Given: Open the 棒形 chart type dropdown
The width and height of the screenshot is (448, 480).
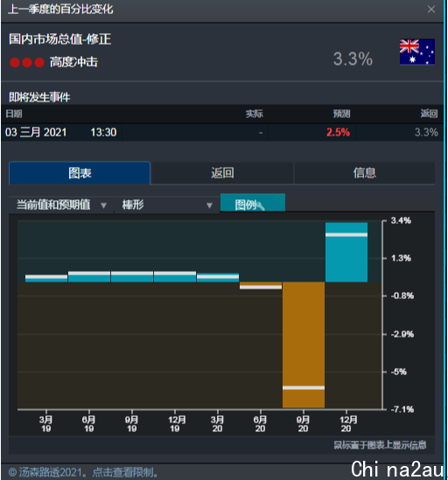Looking at the screenshot, I should [167, 205].
